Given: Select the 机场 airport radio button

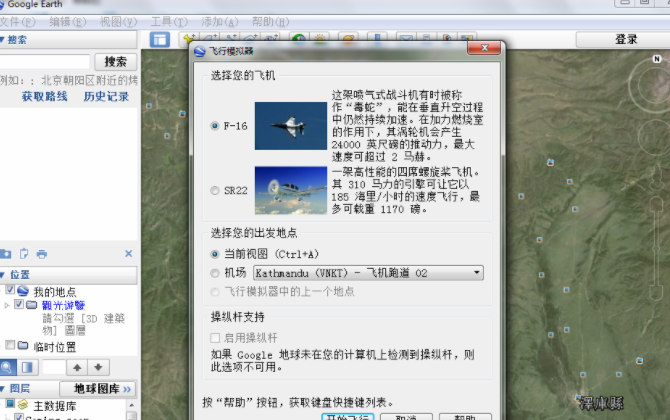Looking at the screenshot, I should (x=215, y=273).
